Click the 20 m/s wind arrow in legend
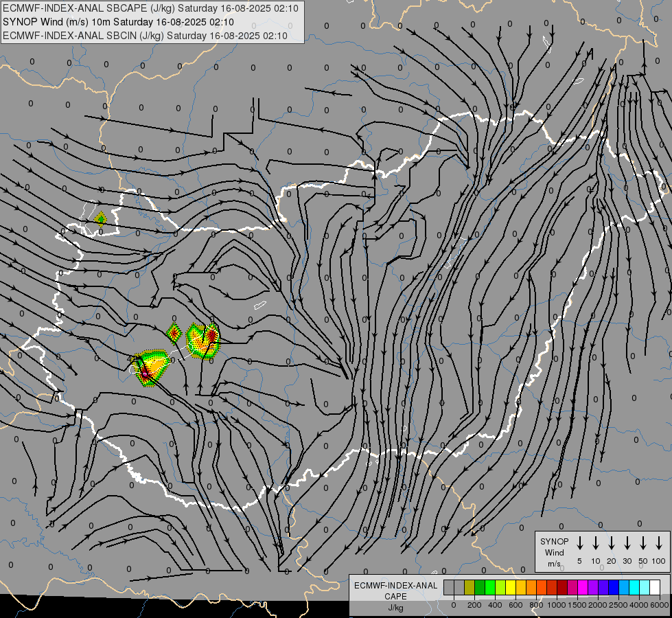 (x=611, y=542)
